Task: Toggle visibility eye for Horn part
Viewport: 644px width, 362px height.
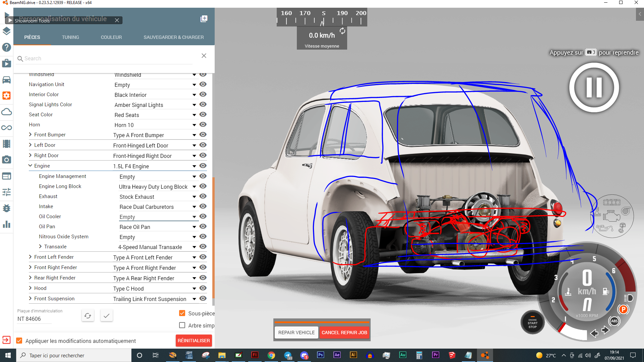Action: click(x=203, y=124)
